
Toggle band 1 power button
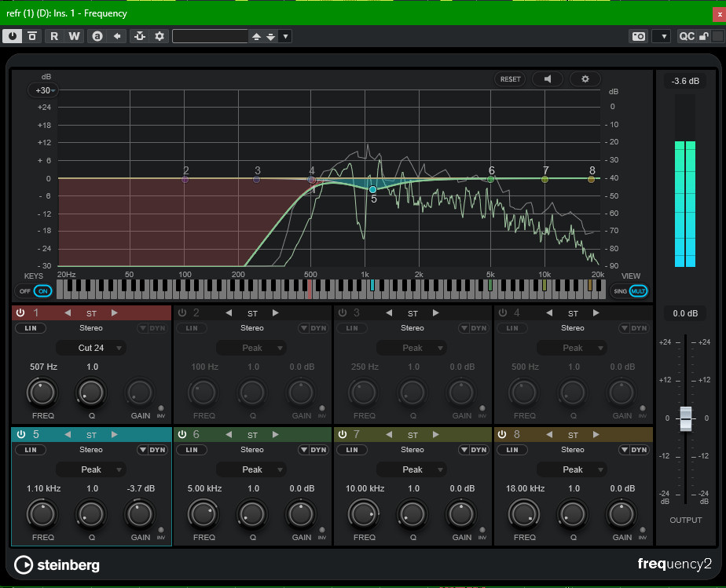tap(20, 312)
